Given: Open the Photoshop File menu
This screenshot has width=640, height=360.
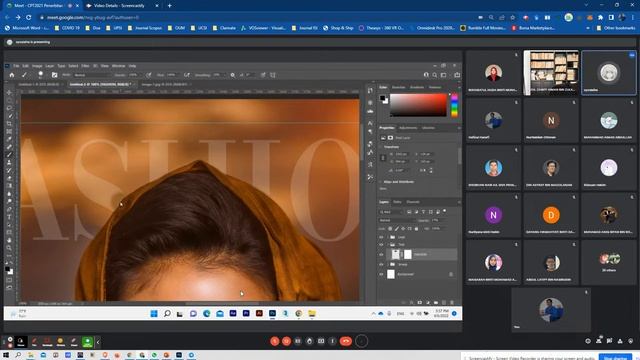Looking at the screenshot, I should coord(16,66).
